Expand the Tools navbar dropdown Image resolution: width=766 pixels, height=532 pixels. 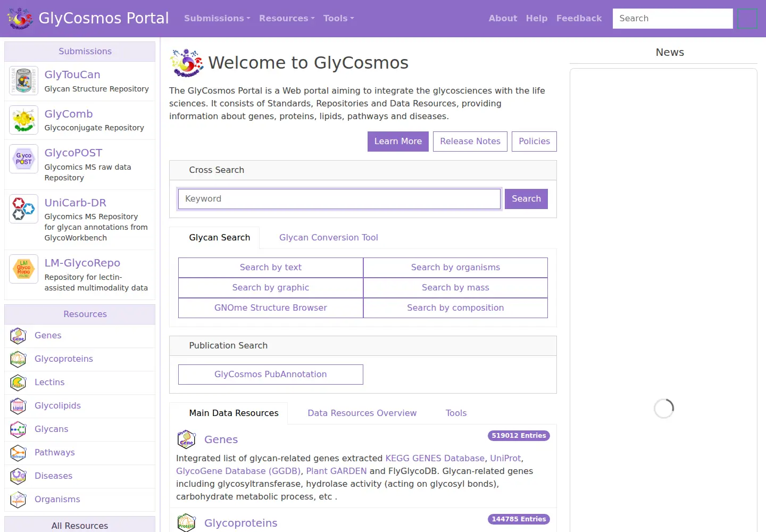pos(338,18)
